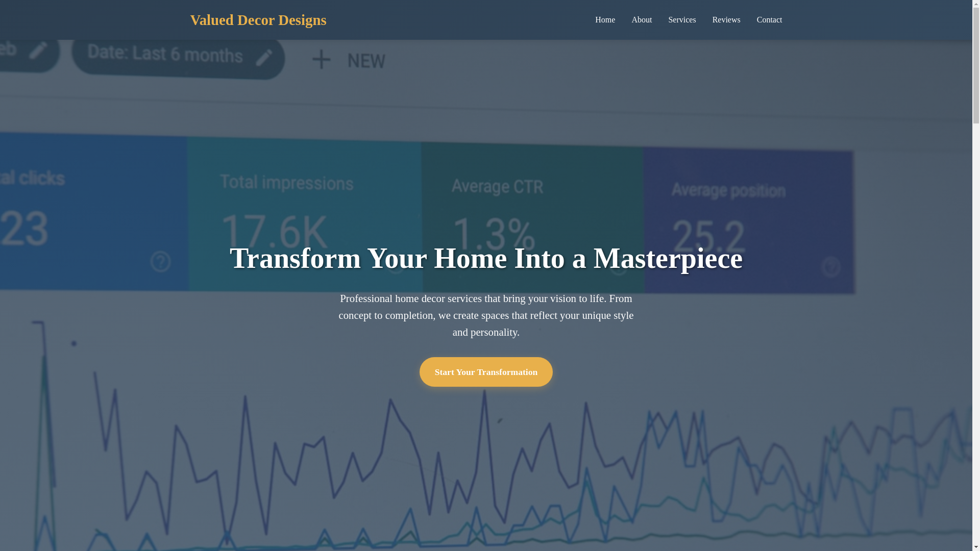Click the hero headline 'Transform Your Home Into a Masterpiece'
Viewport: 980px width, 551px height.
coord(486,258)
